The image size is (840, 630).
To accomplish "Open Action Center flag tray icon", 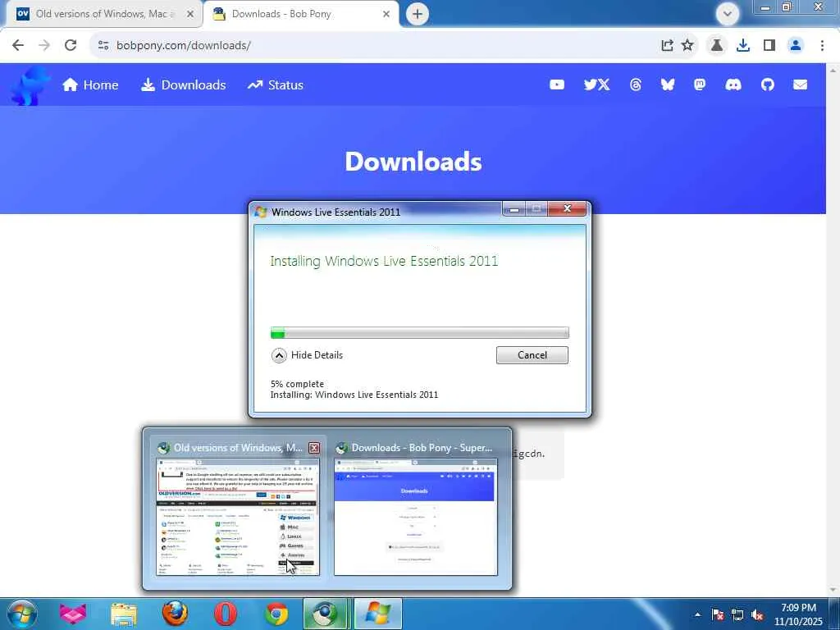I will coord(718,614).
